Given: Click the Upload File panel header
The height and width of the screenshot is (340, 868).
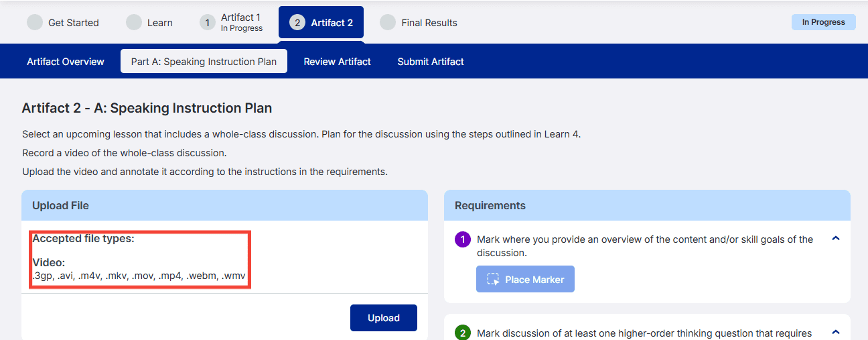Looking at the screenshot, I should click(x=224, y=205).
